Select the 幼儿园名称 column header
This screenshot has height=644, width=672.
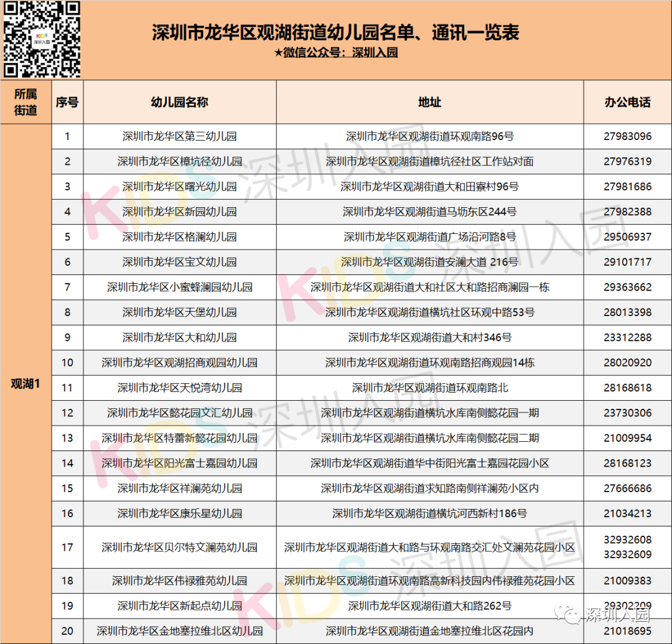(x=180, y=102)
